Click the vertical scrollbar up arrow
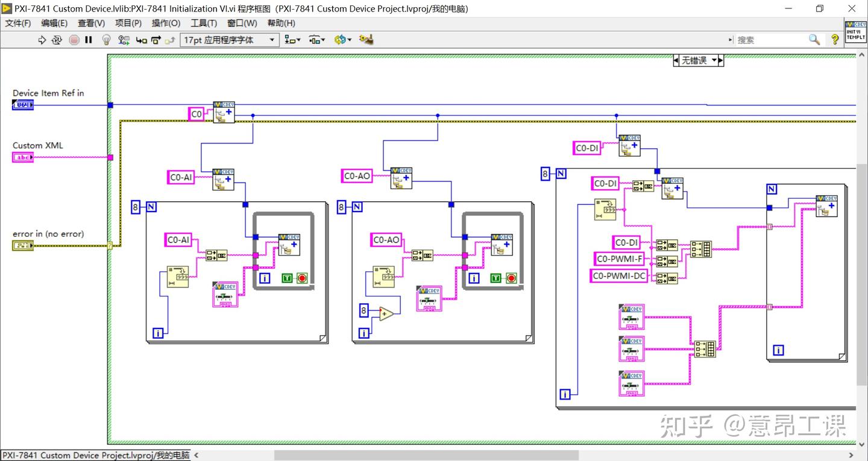 click(x=861, y=55)
